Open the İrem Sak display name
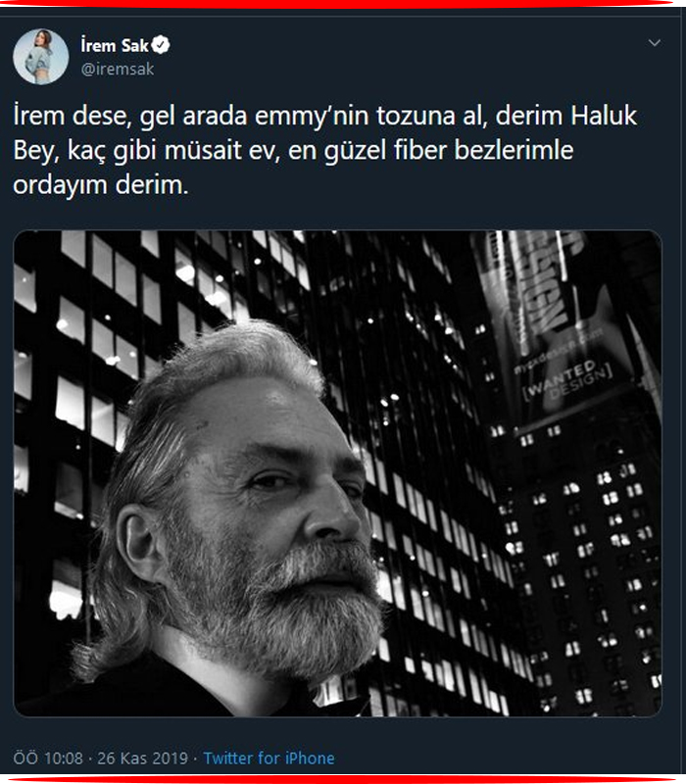 [115, 45]
